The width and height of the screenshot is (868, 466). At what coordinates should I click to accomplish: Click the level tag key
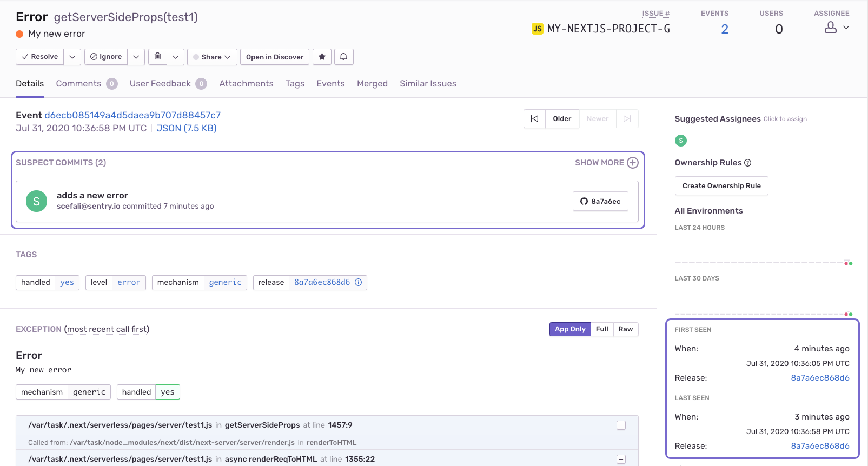point(99,283)
